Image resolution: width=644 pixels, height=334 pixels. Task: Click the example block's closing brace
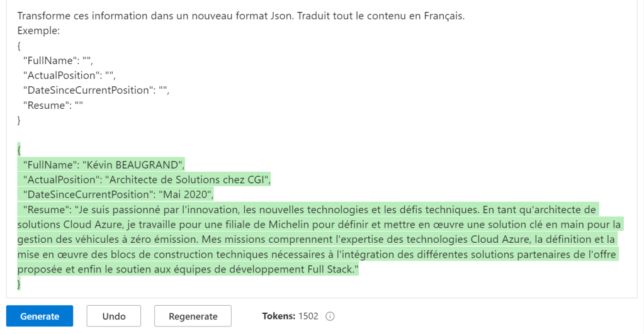19,120
